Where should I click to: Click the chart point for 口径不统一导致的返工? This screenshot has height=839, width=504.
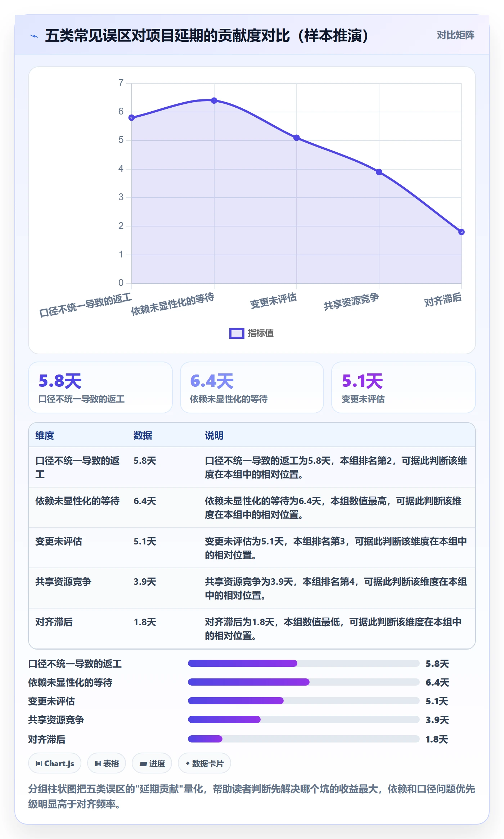coord(132,118)
